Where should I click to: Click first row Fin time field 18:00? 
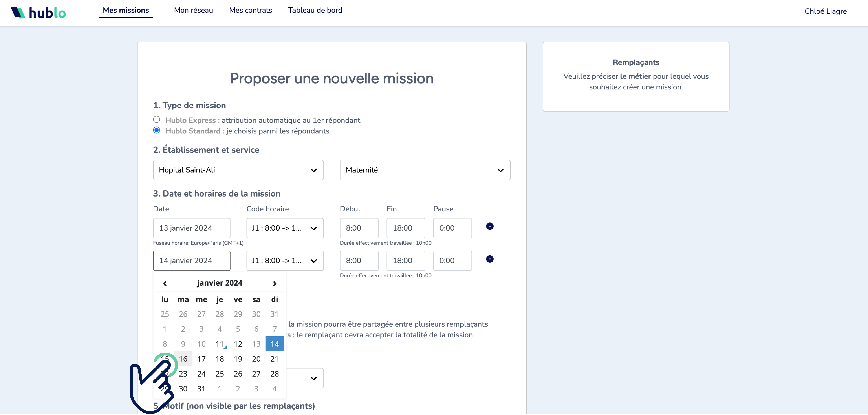[x=405, y=228]
